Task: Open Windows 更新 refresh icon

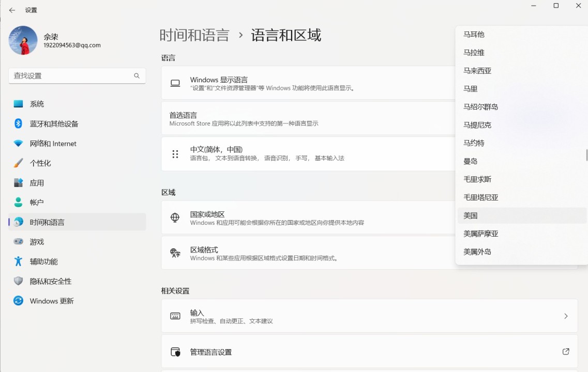Action: 18,301
